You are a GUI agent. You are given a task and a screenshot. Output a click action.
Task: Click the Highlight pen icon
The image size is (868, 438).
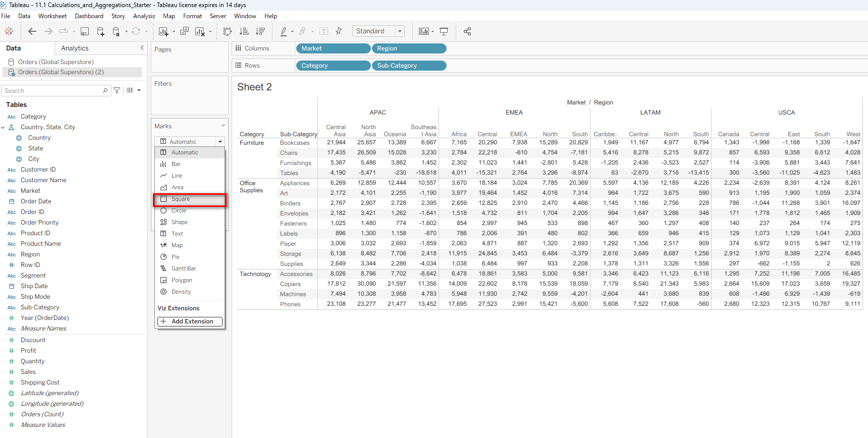[x=284, y=31]
